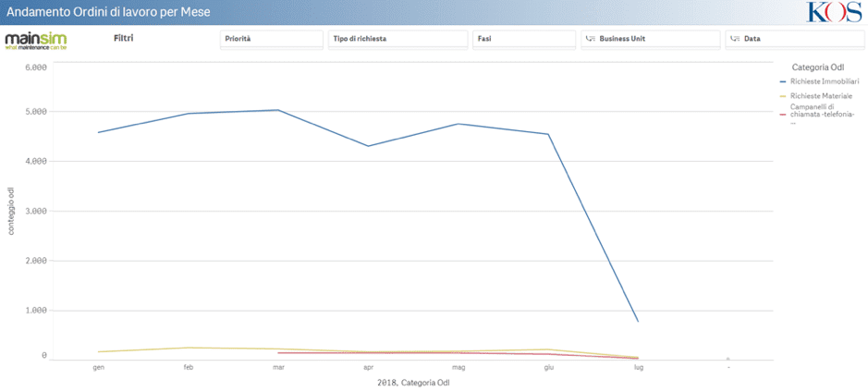Click the Categoria Odl legend title
Screen dimensions: 868x392
(x=817, y=67)
